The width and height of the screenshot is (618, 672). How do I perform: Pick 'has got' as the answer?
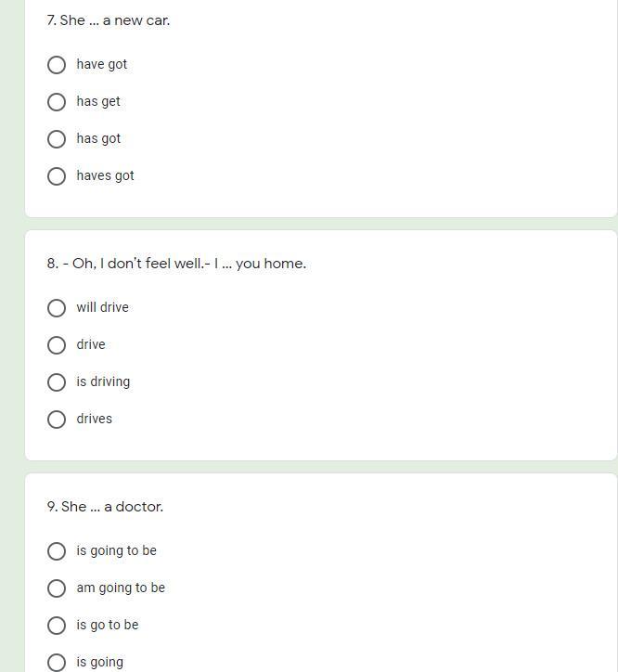pyautogui.click(x=57, y=139)
